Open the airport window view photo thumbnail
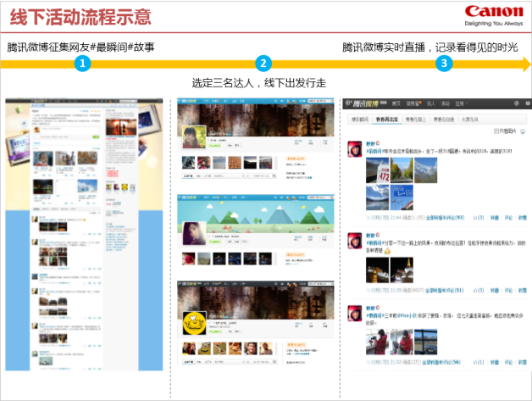This screenshot has height=401, width=532. [426, 342]
